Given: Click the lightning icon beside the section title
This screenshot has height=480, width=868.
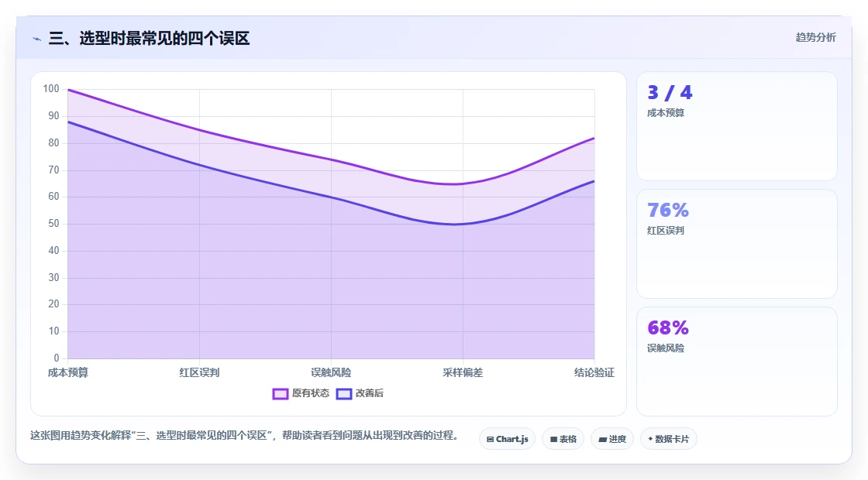Looking at the screenshot, I should pyautogui.click(x=37, y=39).
